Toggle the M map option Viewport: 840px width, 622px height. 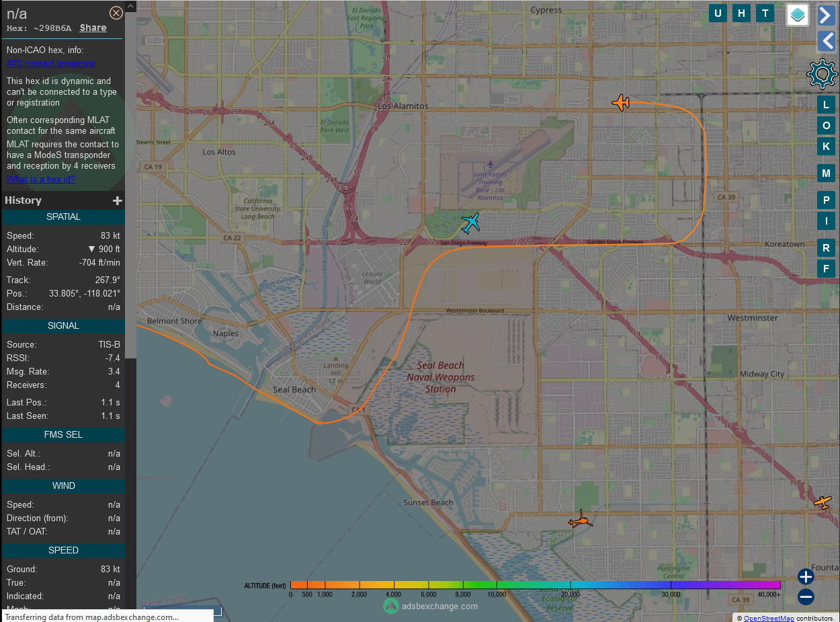coord(827,173)
